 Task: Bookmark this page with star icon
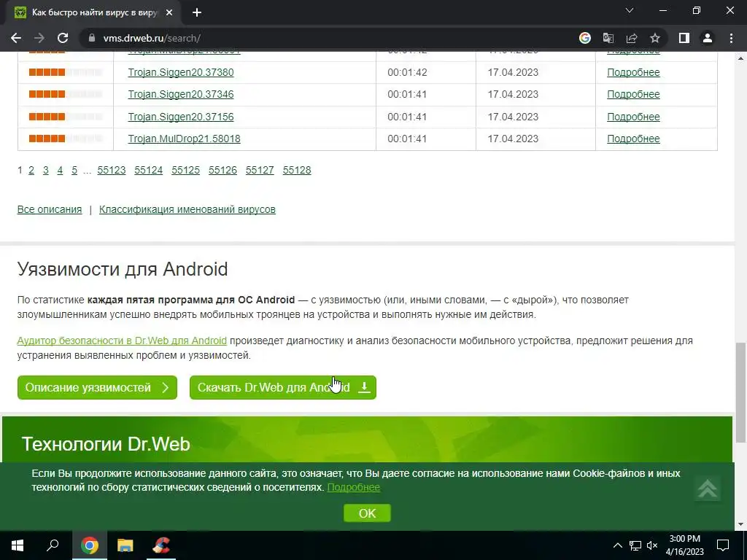pos(655,38)
